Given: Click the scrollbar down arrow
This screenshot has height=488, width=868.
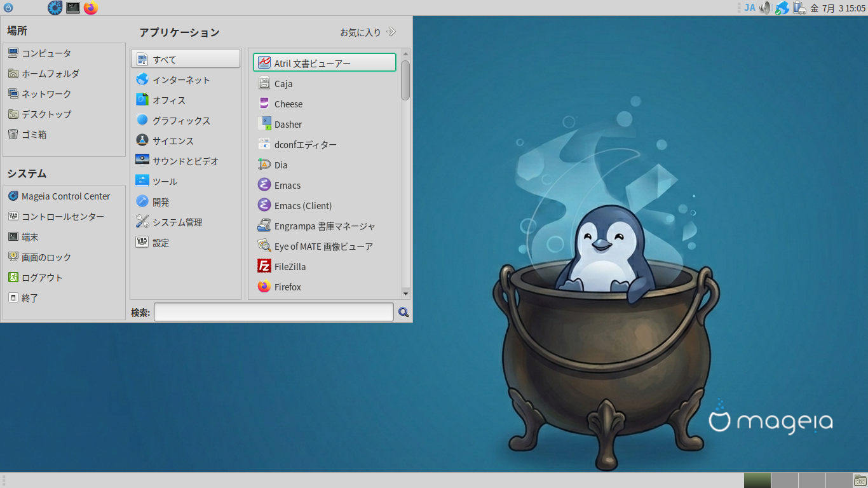Looking at the screenshot, I should point(405,293).
